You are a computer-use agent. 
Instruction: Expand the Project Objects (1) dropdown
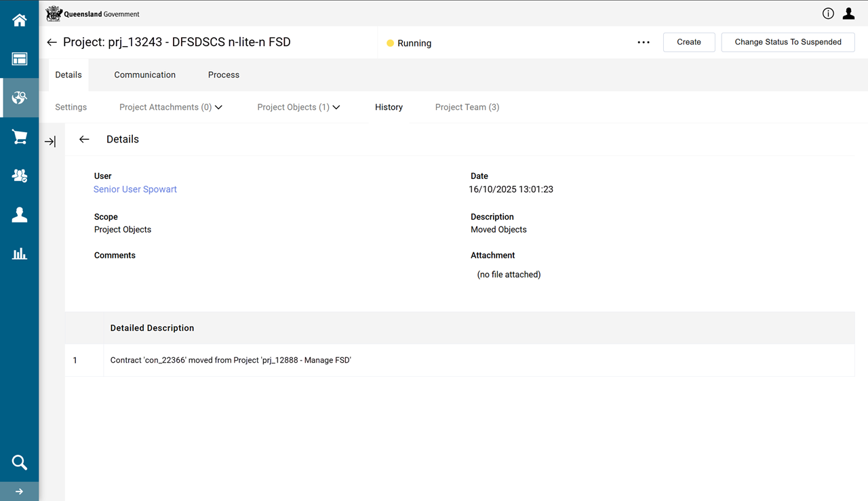pyautogui.click(x=298, y=107)
